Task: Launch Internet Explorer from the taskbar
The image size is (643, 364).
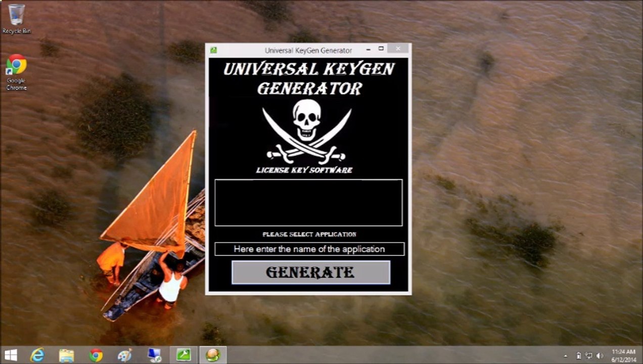Action: (x=37, y=355)
